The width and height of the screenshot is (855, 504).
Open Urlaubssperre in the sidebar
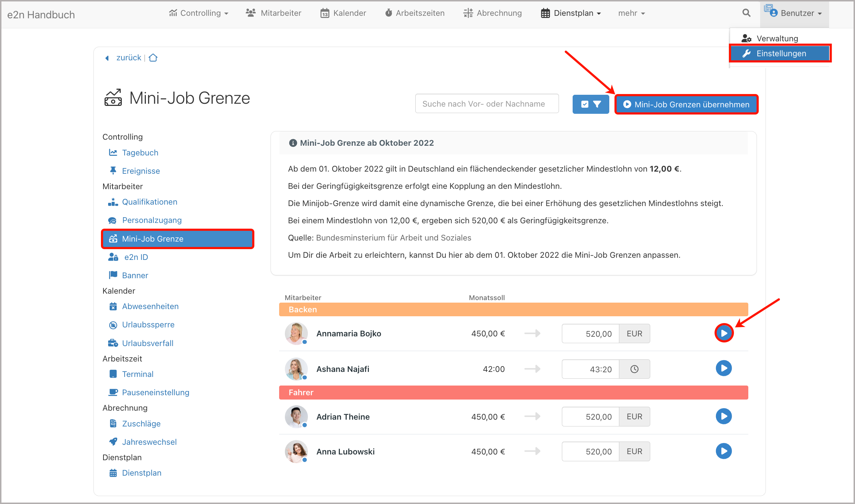[x=148, y=325]
